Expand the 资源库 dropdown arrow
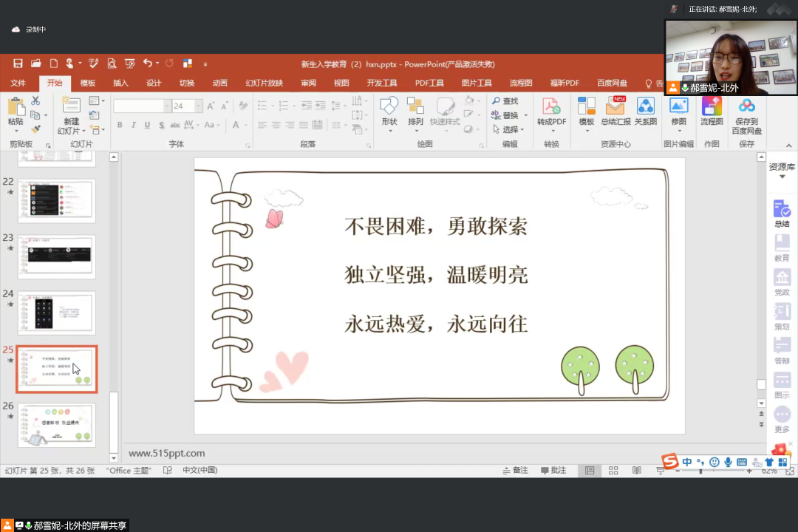This screenshot has height=532, width=798. point(782,177)
